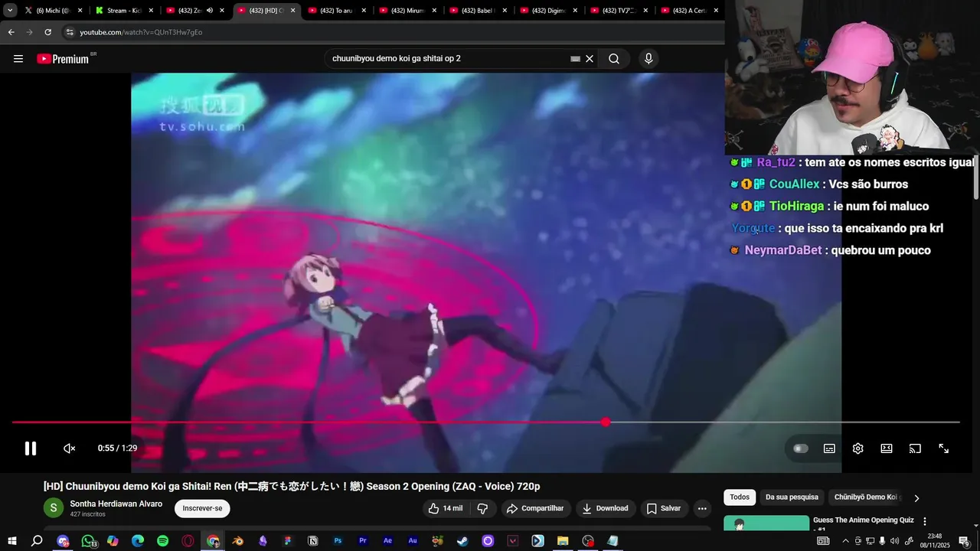Viewport: 980px width, 551px height.
Task: Dislike the video
Action: [x=482, y=508]
